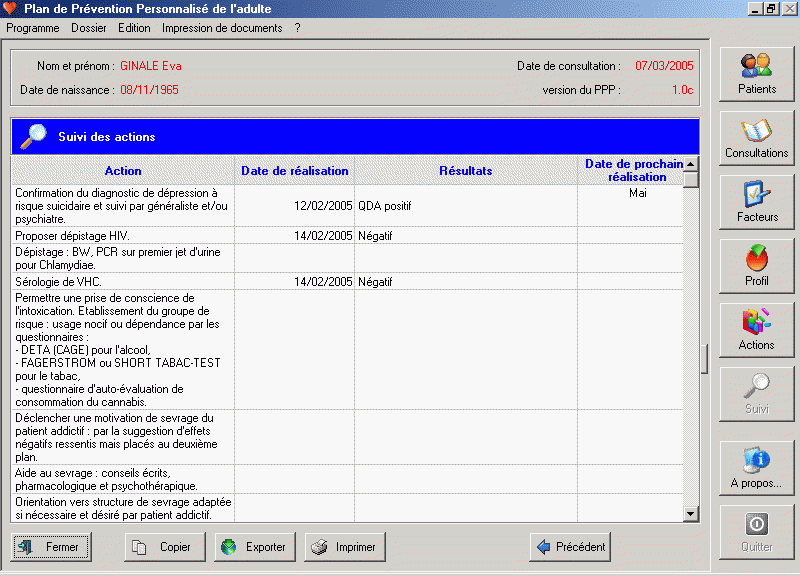Click the Copier button
Image resolution: width=800 pixels, height=576 pixels.
coord(165,547)
